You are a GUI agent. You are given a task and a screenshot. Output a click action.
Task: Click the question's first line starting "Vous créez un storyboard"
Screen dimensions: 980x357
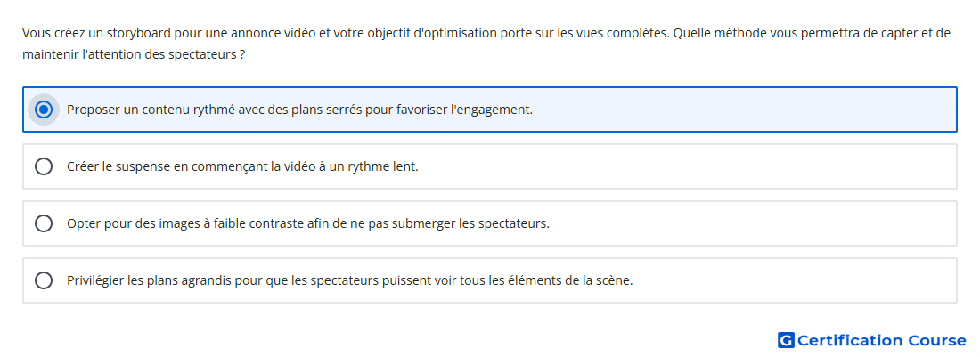pyautogui.click(x=486, y=33)
